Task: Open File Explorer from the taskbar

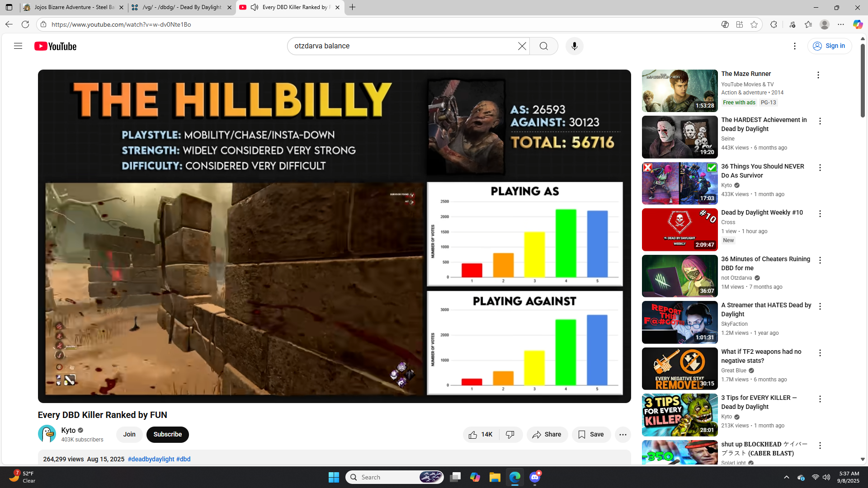Action: 495,477
